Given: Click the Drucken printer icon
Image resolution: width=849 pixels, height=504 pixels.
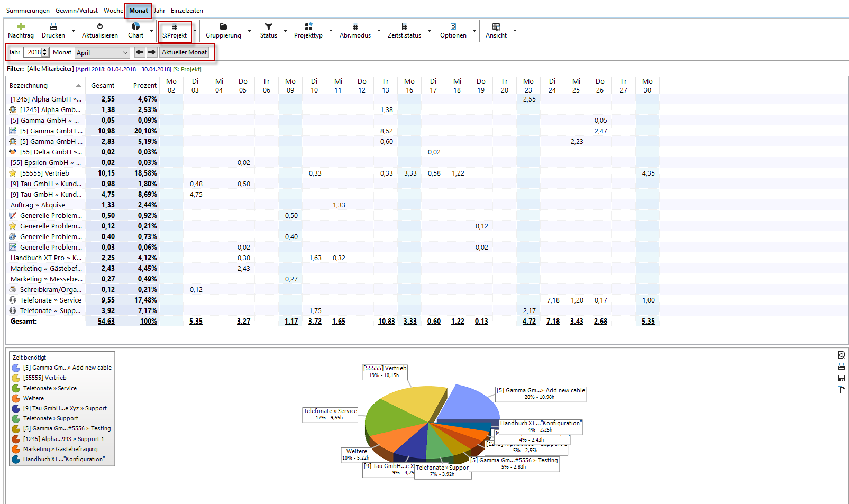Looking at the screenshot, I should (53, 26).
